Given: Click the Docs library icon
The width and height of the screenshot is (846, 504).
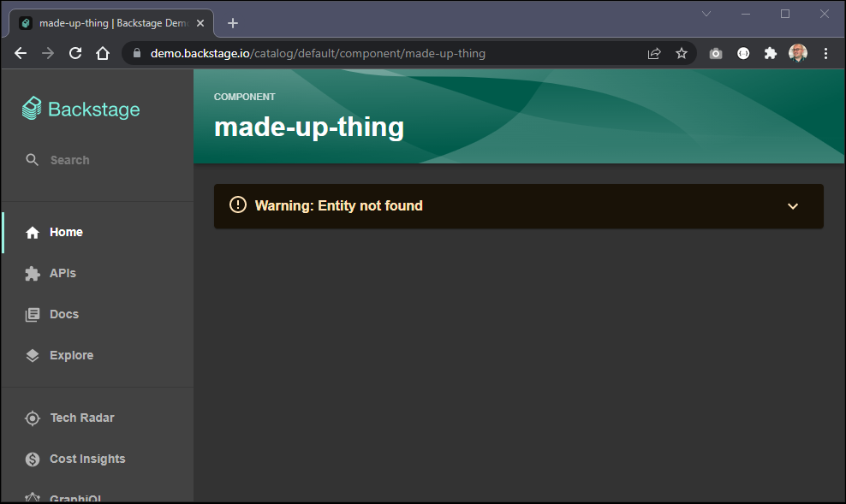Looking at the screenshot, I should coord(33,314).
